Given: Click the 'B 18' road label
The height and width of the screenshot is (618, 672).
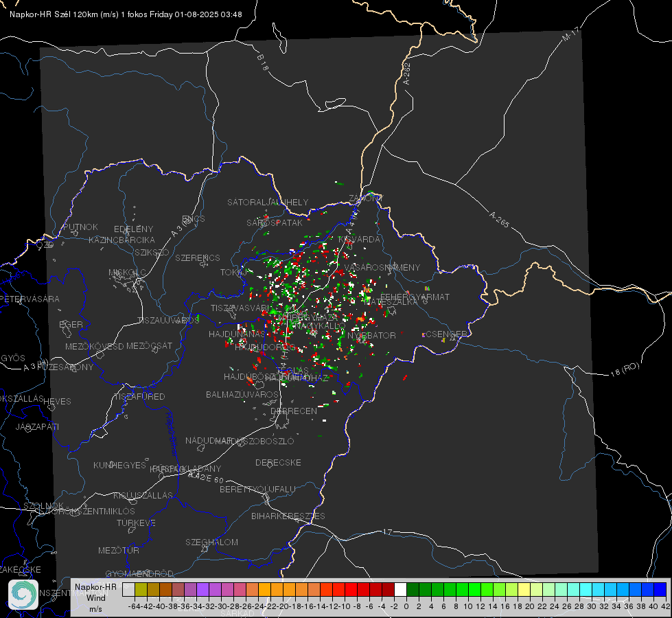Looking at the screenshot, I should click(262, 62).
